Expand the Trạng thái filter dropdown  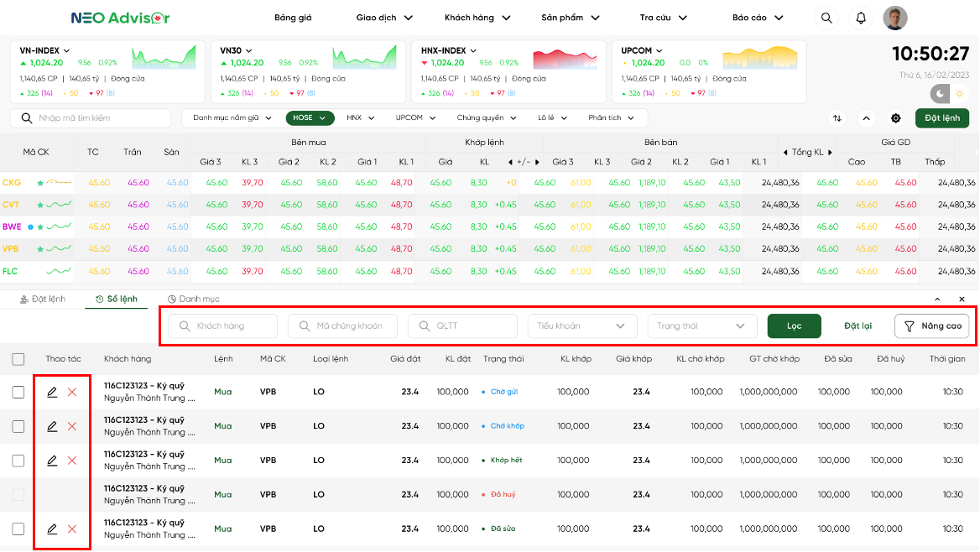coord(701,325)
